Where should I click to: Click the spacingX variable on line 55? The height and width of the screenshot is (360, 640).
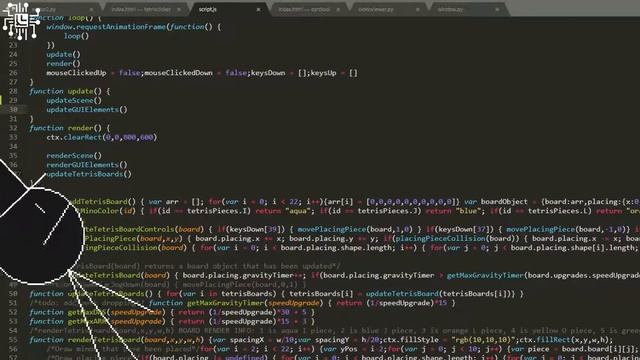(x=244, y=340)
